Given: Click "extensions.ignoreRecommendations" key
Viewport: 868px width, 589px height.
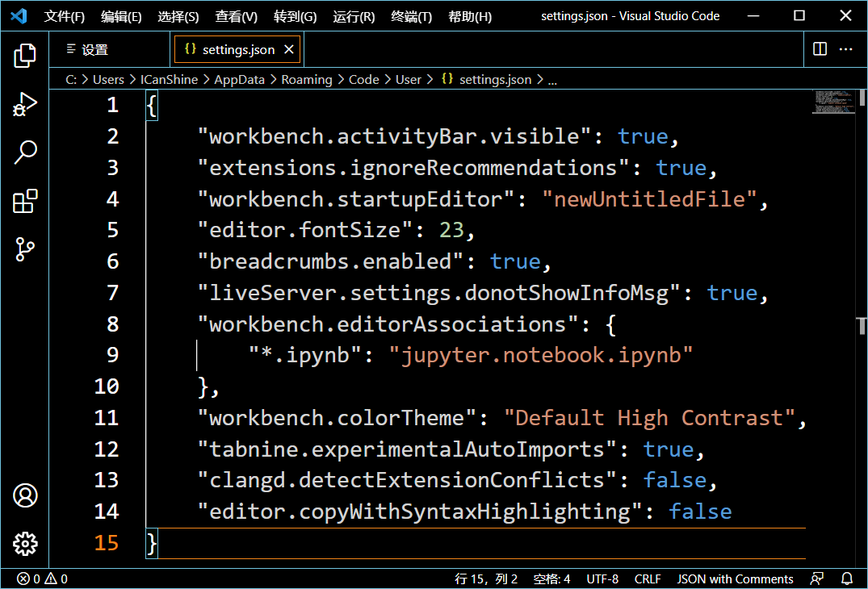Looking at the screenshot, I should [413, 168].
